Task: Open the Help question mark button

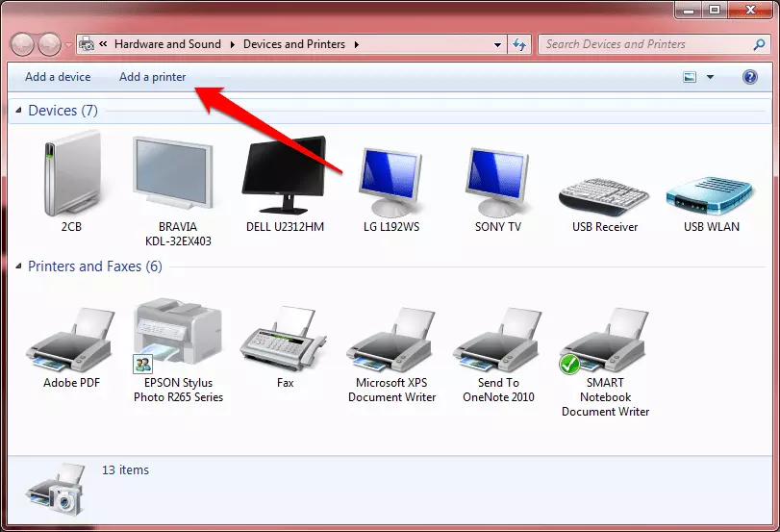Action: 750,77
